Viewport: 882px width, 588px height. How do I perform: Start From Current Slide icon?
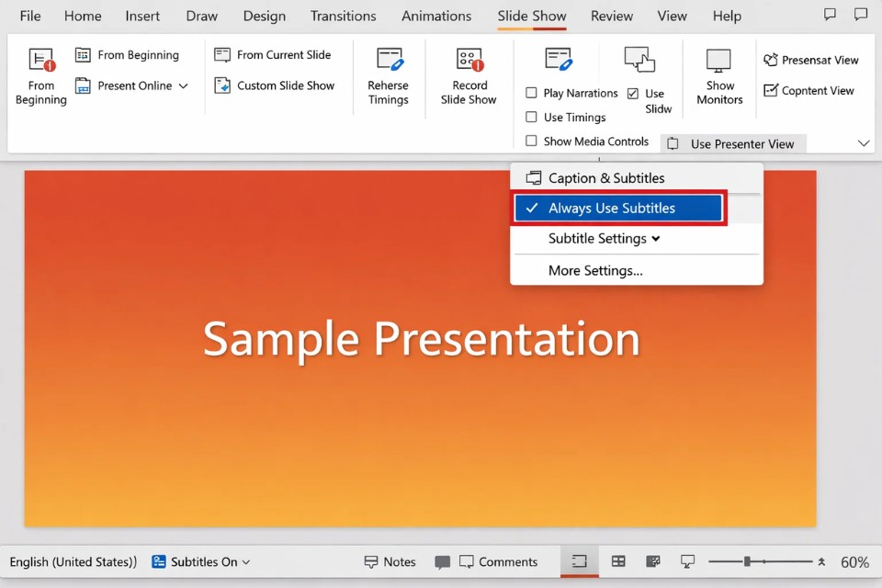tap(222, 55)
